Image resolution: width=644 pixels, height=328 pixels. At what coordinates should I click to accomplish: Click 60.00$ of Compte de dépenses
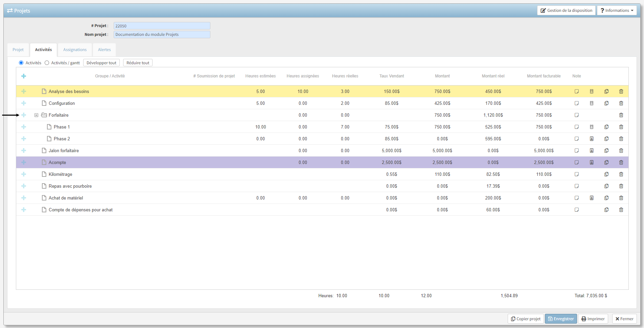point(493,210)
